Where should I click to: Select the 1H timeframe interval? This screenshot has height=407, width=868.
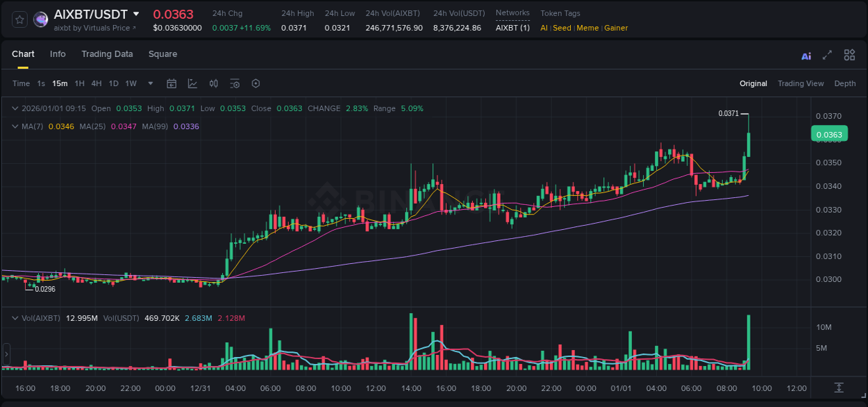(80, 83)
